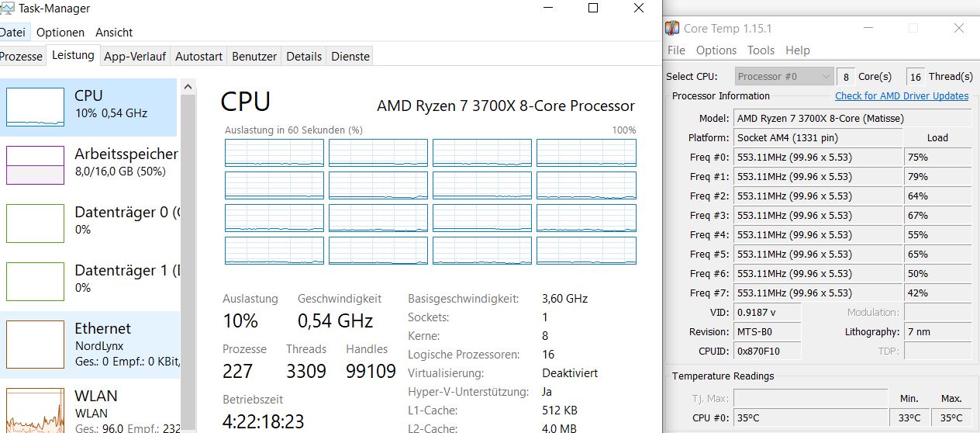This screenshot has height=433, width=980.
Task: Click the Freq #2 load value 64%
Action: click(937, 196)
